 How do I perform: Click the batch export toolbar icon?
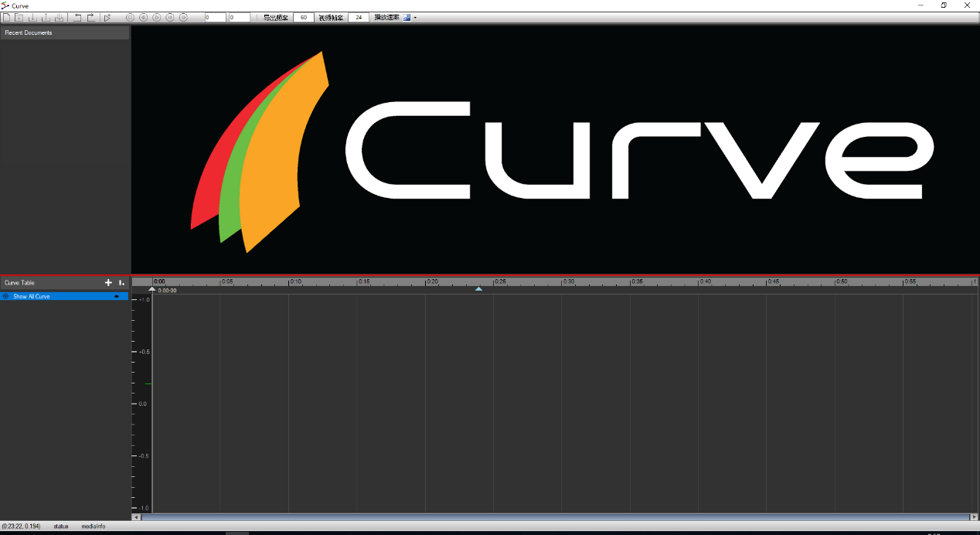(x=59, y=17)
